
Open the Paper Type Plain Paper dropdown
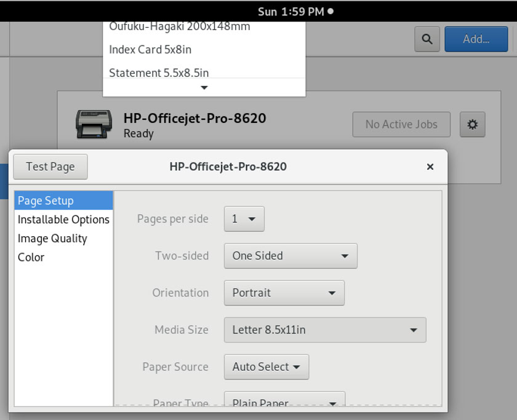[x=284, y=399]
